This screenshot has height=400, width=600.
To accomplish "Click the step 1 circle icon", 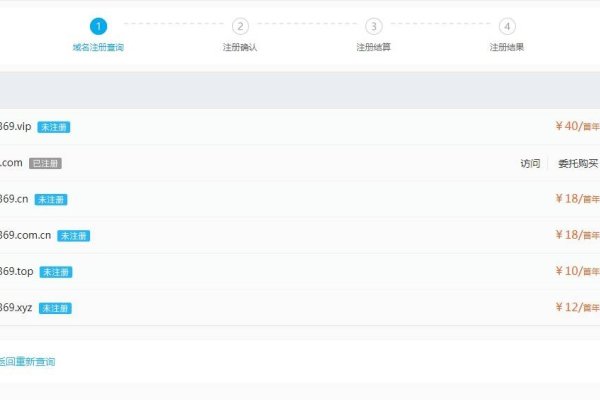I will pyautogui.click(x=97, y=26).
